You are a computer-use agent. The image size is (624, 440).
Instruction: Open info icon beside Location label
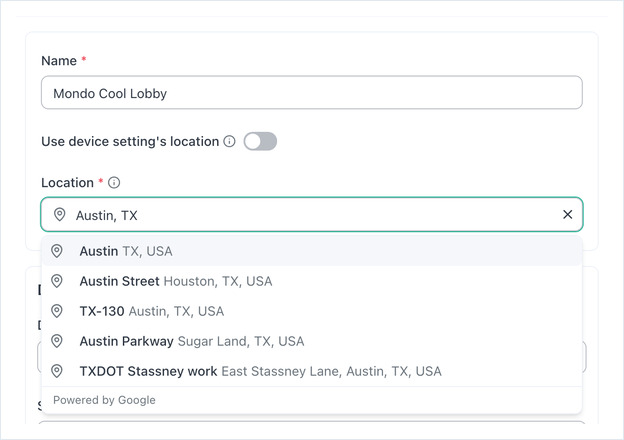coord(114,183)
